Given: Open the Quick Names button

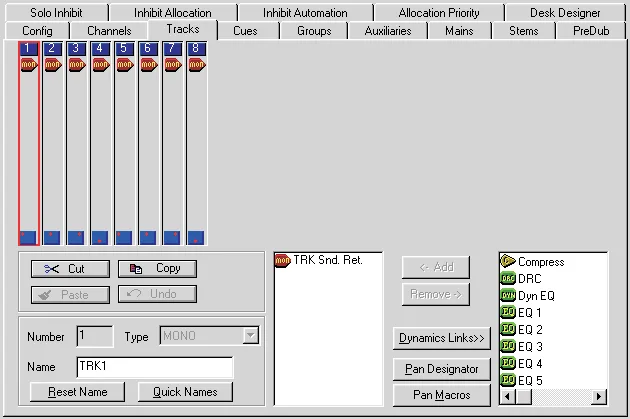Looking at the screenshot, I should click(185, 392).
